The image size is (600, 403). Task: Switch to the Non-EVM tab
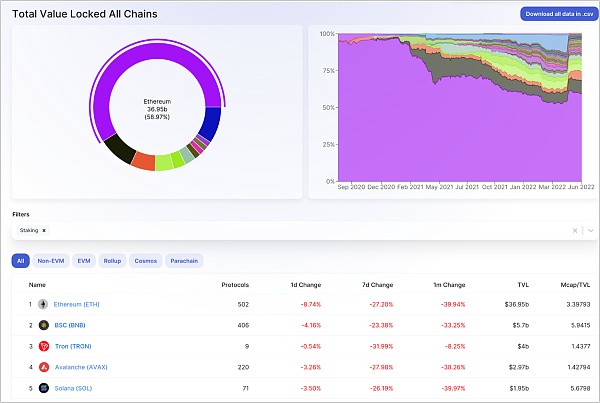click(x=51, y=261)
